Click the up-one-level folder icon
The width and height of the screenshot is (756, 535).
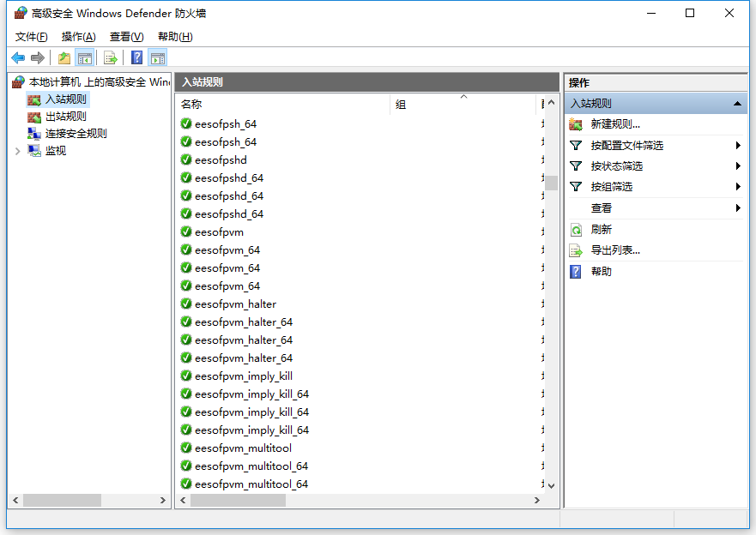64,58
